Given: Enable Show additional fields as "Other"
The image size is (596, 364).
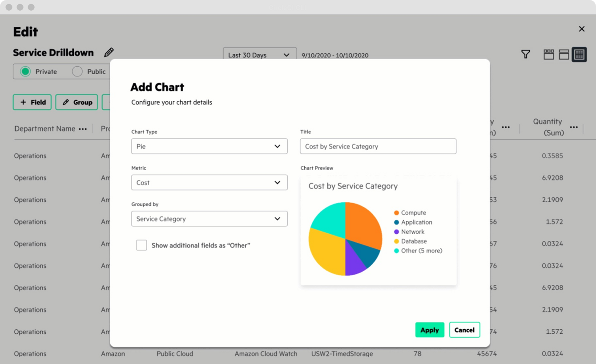Looking at the screenshot, I should [x=141, y=245].
